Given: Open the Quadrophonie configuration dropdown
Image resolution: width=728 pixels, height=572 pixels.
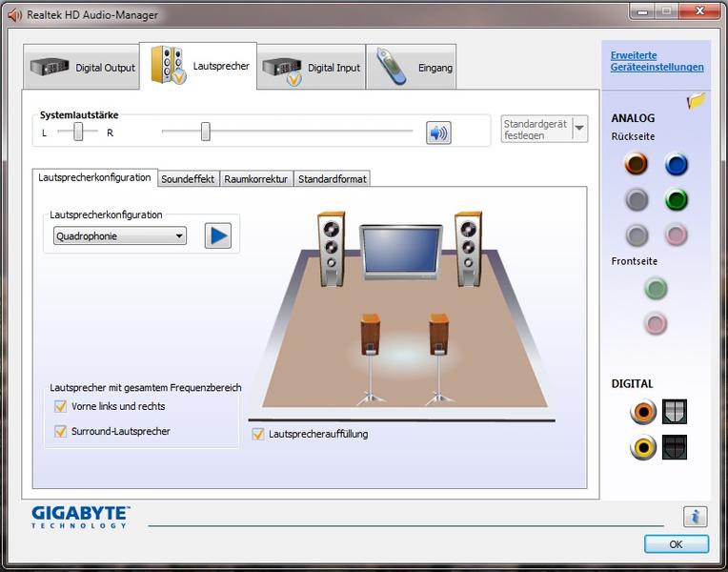Looking at the screenshot, I should point(120,236).
